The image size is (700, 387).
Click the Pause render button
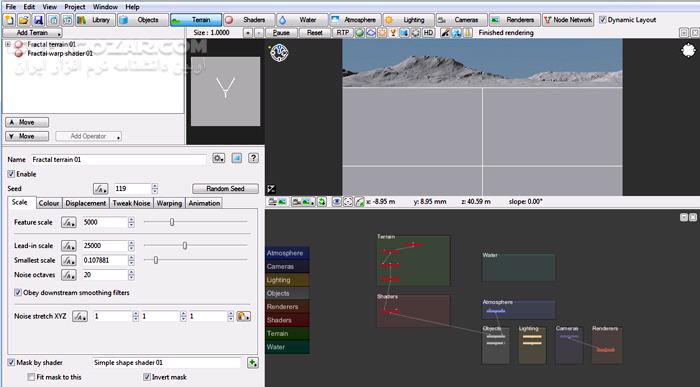281,33
